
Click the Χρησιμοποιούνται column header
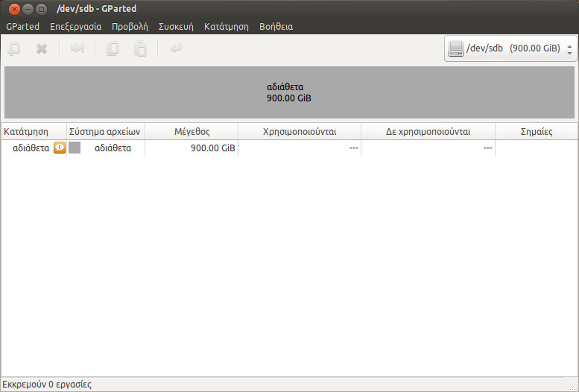300,131
